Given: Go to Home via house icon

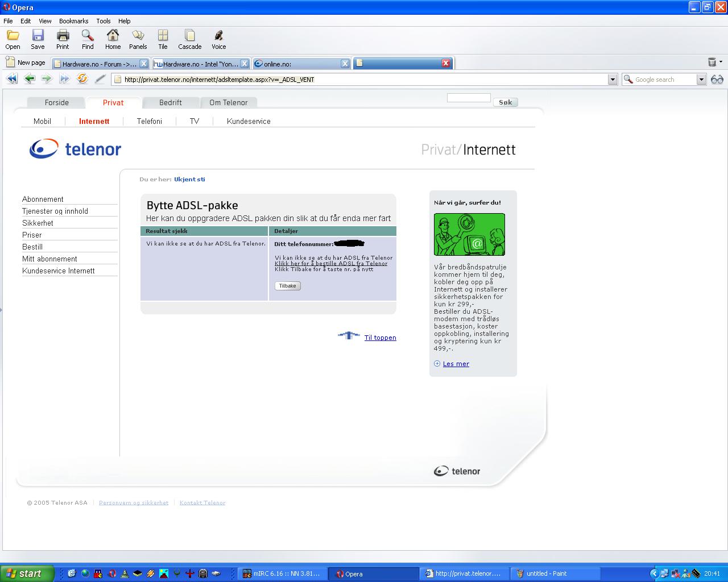Looking at the screenshot, I should coord(113,35).
